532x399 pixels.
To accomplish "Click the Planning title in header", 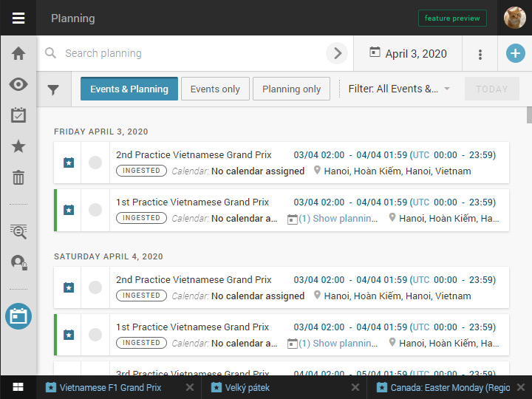I will [73, 18].
